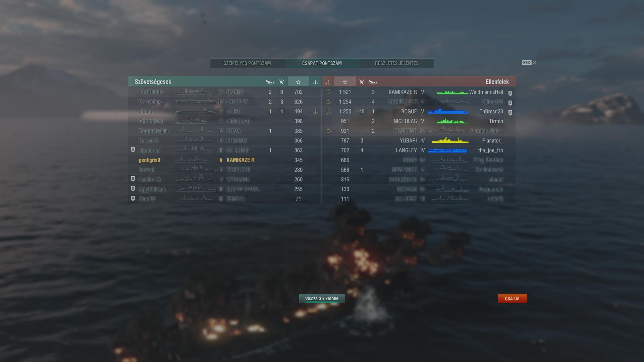Sort enemies by aircraft shot down icon
The image size is (644, 362).
[362, 82]
